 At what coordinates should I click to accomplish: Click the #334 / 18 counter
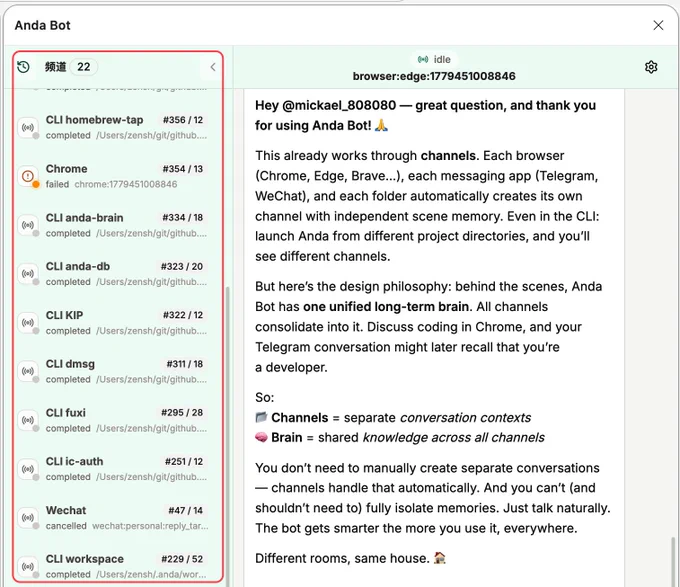[183, 218]
